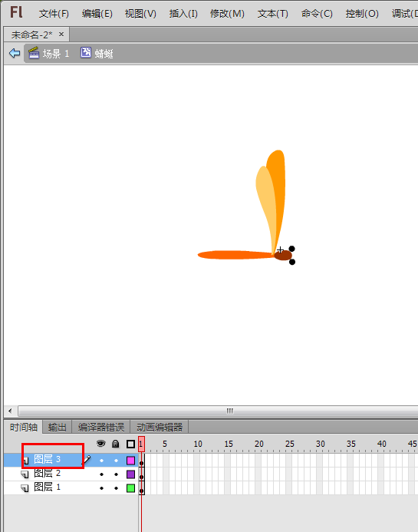Open the 控制(O) menu
This screenshot has width=418, height=532.
(362, 14)
